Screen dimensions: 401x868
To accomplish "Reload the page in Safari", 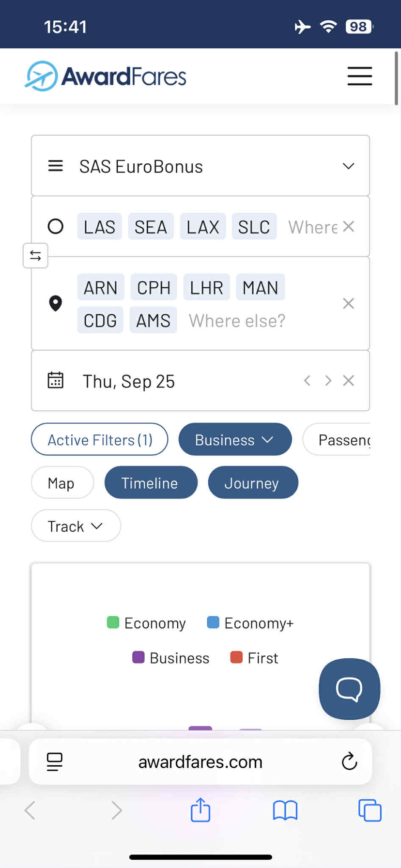I will tap(349, 761).
